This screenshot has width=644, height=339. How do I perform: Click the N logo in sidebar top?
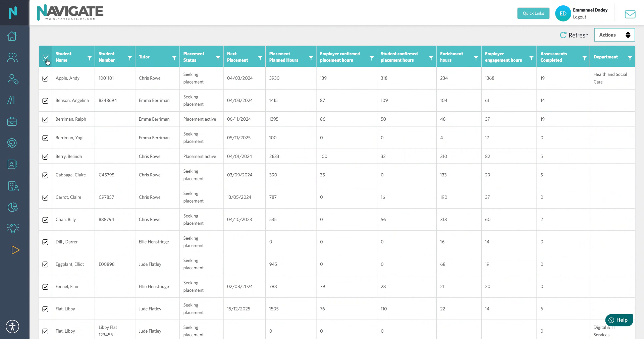[13, 13]
